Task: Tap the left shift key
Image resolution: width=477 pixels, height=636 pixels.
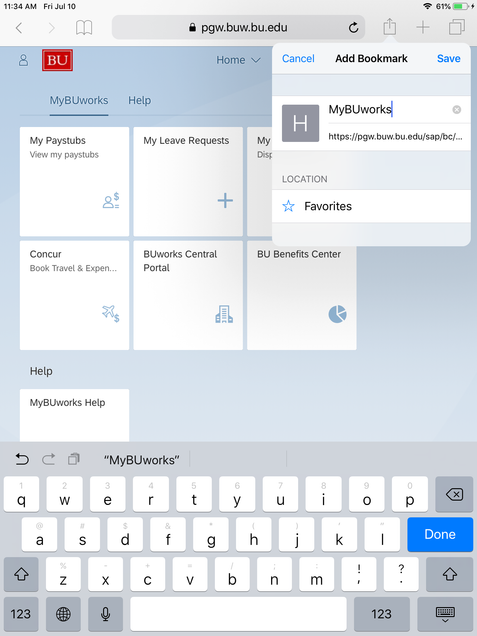Action: point(21,574)
